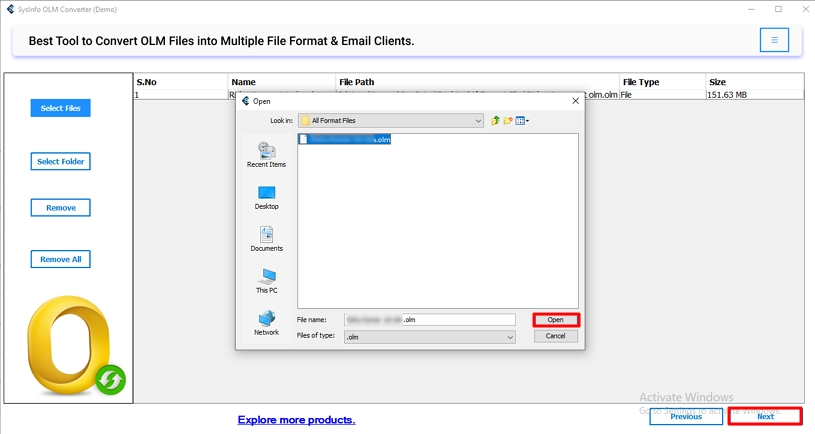Go to Recent Items in the sidebar
This screenshot has width=815, height=434.
tap(266, 155)
